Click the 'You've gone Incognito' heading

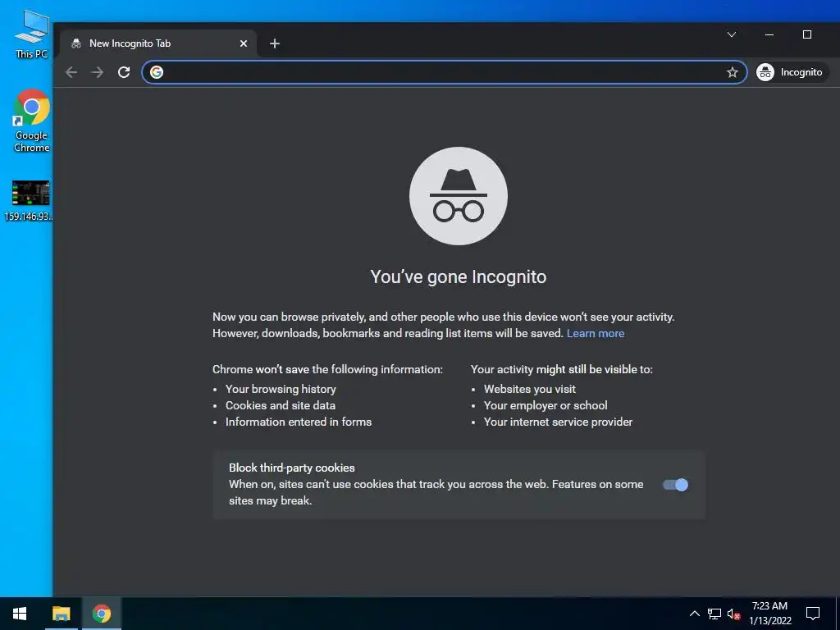459,277
